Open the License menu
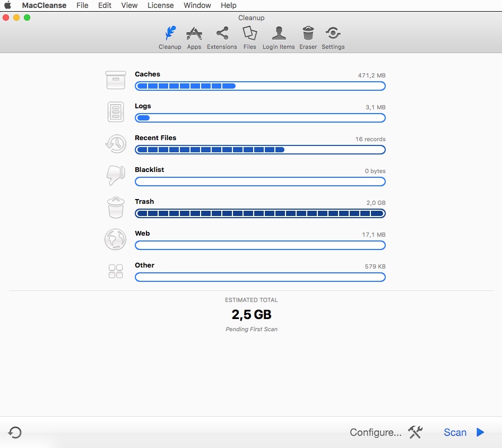Viewport: 502px width, 448px height. (x=160, y=5)
